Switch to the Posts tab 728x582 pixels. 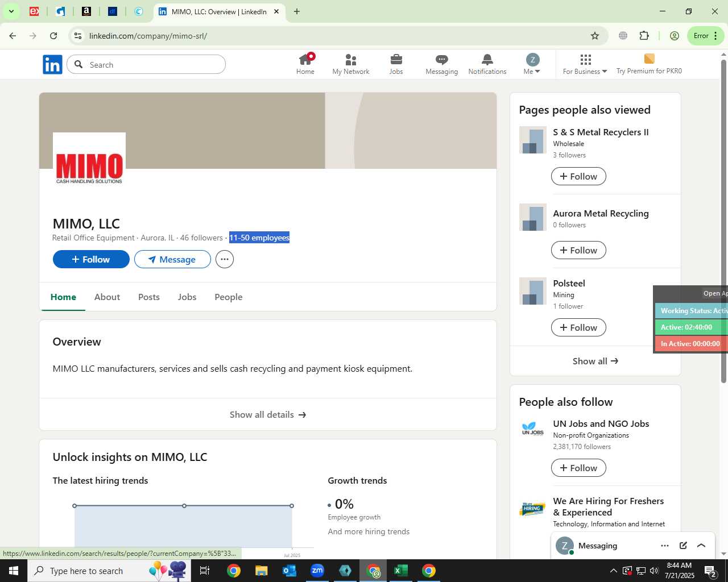pos(149,297)
